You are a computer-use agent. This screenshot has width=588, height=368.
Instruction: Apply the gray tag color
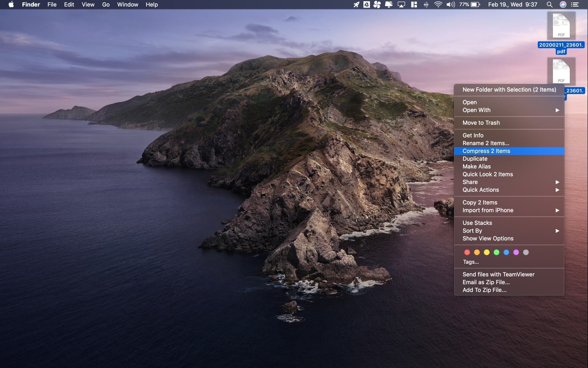pyautogui.click(x=526, y=252)
